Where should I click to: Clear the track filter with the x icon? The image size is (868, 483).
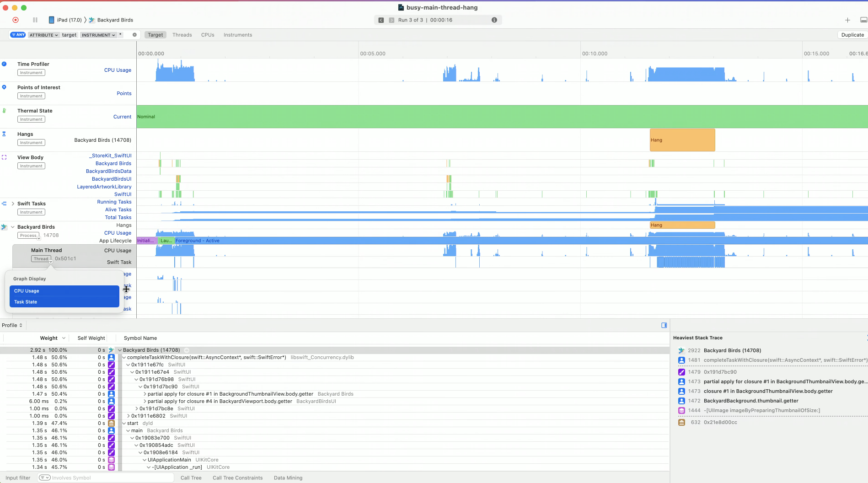pos(134,35)
